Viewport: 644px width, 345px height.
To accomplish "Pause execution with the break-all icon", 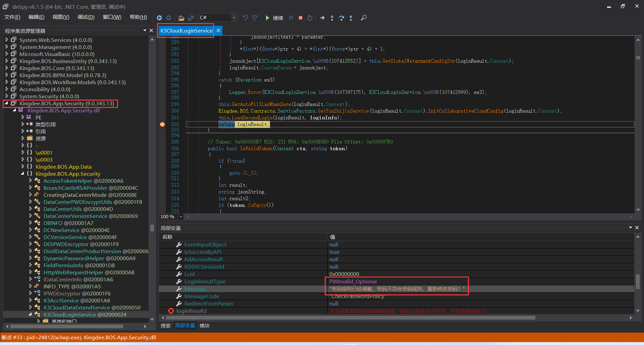I will point(291,18).
